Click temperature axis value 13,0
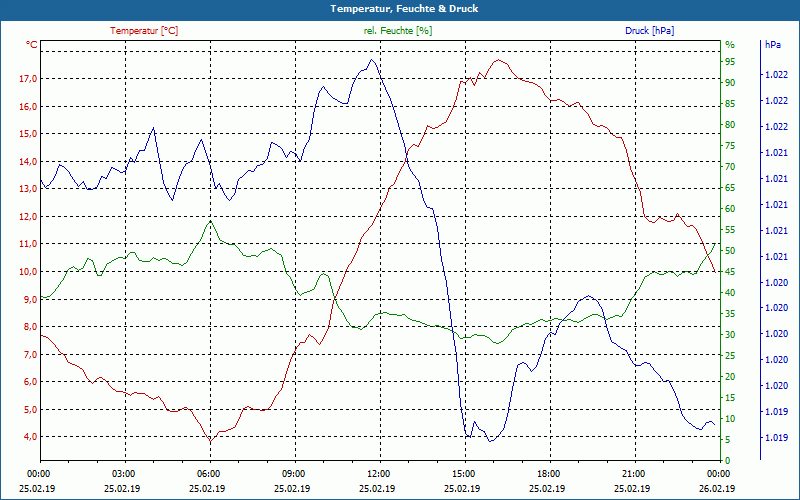The height and width of the screenshot is (500, 800). pyautogui.click(x=28, y=189)
